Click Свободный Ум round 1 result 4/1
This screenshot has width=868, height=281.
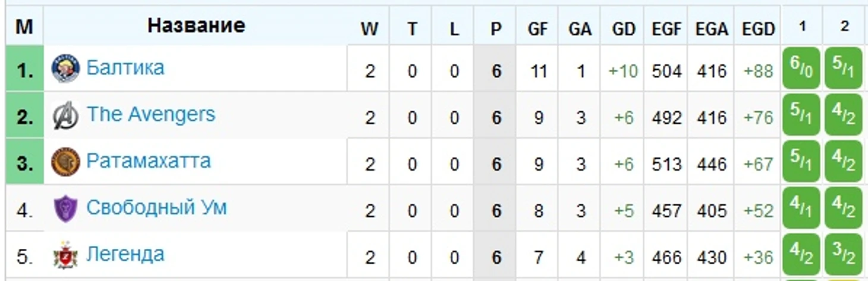tap(801, 208)
